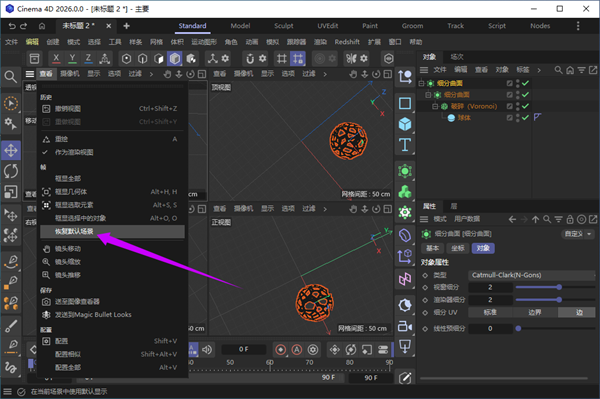
Task: Click the green cloner cubes icon
Action: point(405,192)
